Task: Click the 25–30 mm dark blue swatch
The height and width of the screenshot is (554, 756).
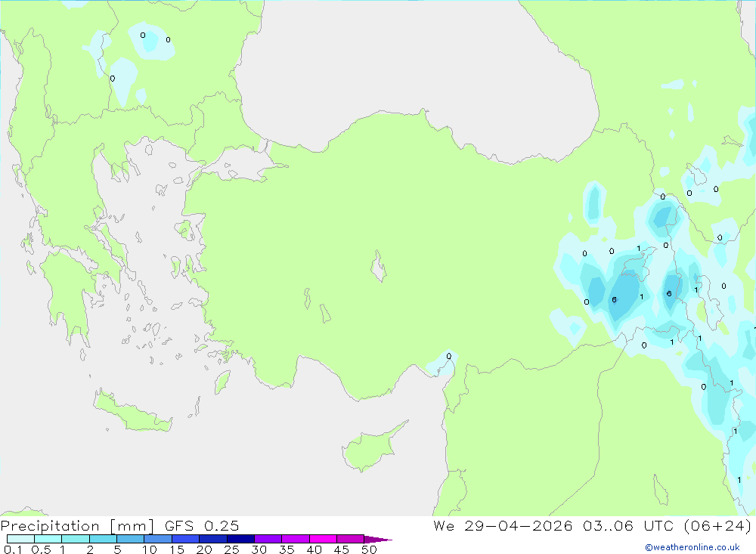Action: pyautogui.click(x=240, y=539)
